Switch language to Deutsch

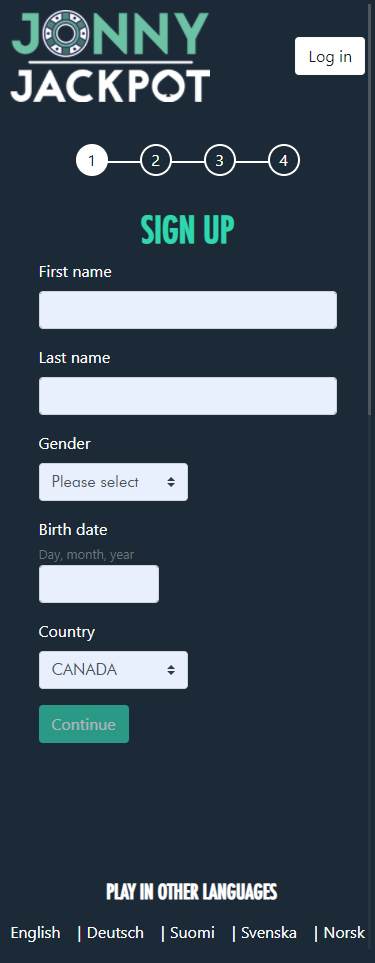pyautogui.click(x=115, y=933)
